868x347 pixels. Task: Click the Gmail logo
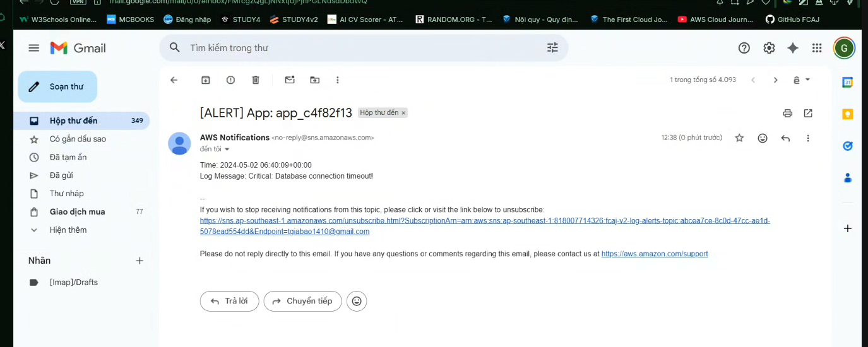coord(78,48)
